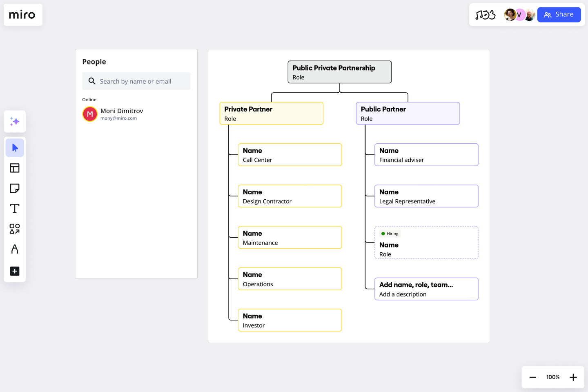Click the search by name or email field
588x392 pixels.
click(136, 81)
